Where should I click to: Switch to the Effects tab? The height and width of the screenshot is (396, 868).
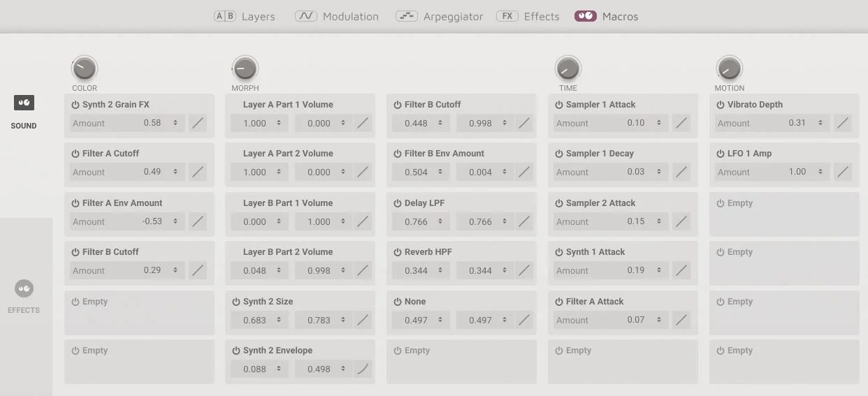click(528, 16)
